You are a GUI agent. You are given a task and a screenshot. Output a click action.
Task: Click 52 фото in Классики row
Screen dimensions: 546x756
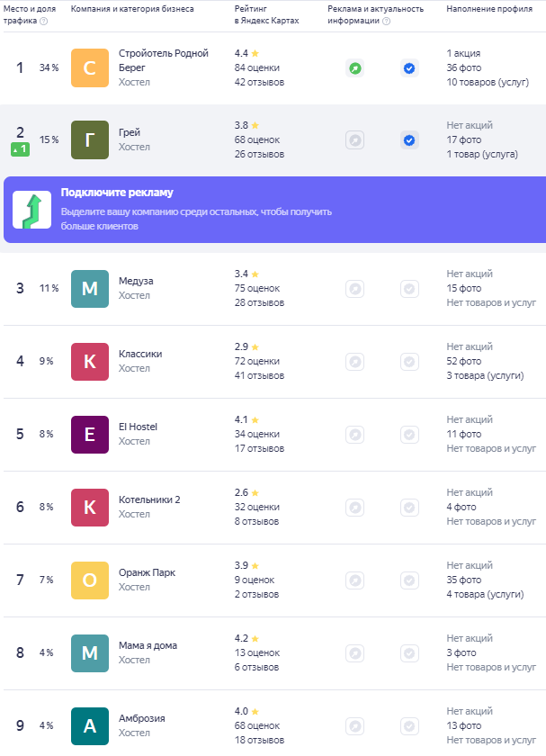(463, 361)
